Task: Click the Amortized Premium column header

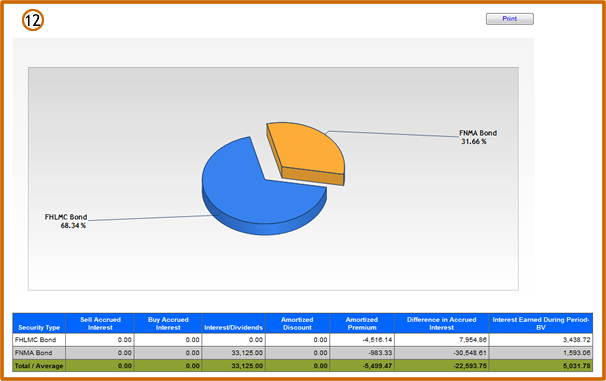Action: (362, 323)
